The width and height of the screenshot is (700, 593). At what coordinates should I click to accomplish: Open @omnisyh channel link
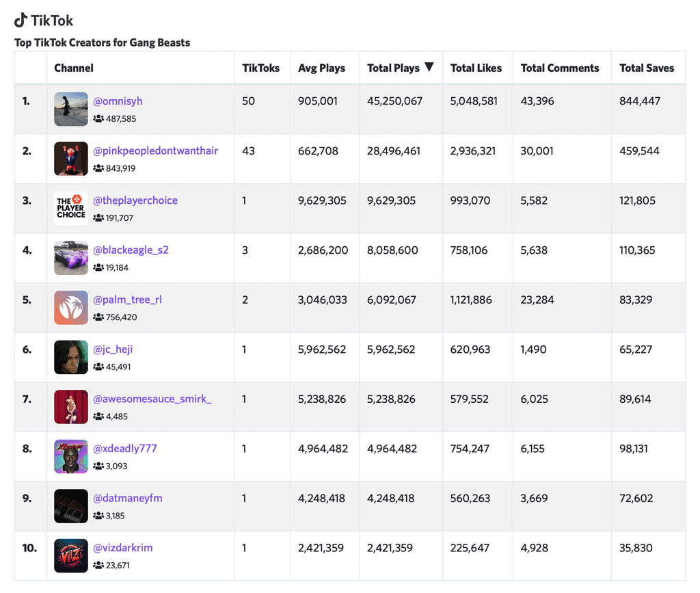(x=118, y=101)
